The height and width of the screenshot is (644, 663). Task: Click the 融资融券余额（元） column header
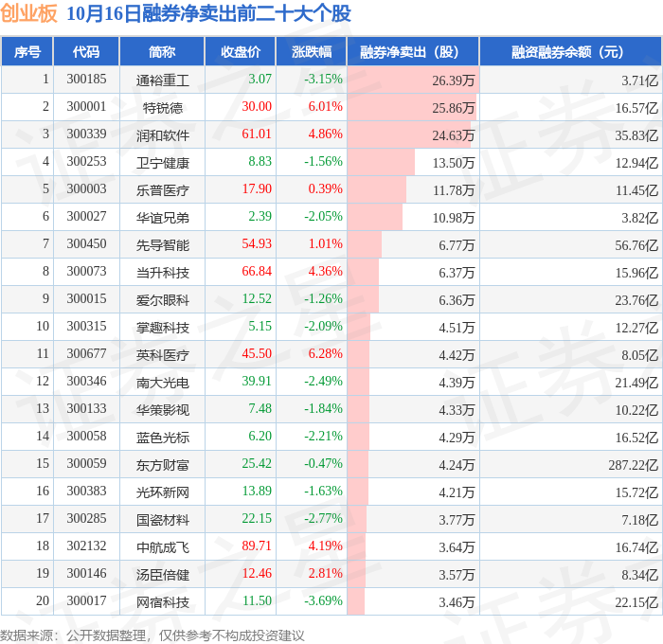570,52
